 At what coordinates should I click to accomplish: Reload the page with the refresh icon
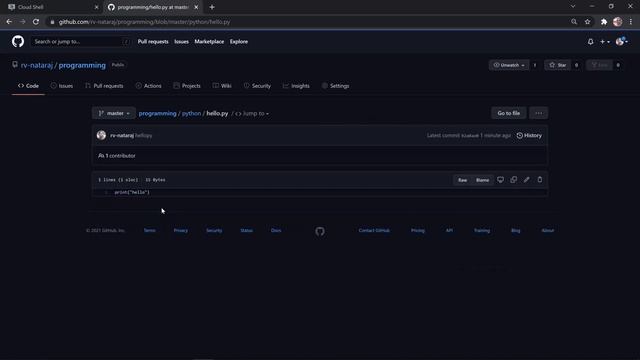[36, 22]
